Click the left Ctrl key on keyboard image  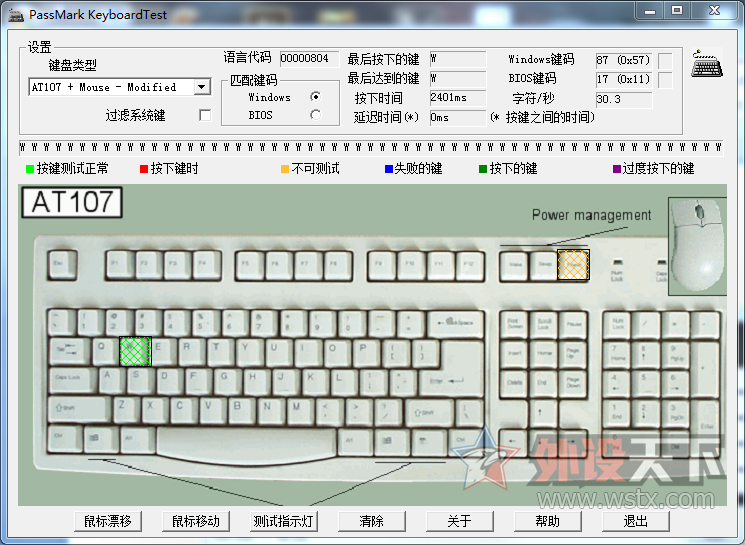[x=64, y=439]
